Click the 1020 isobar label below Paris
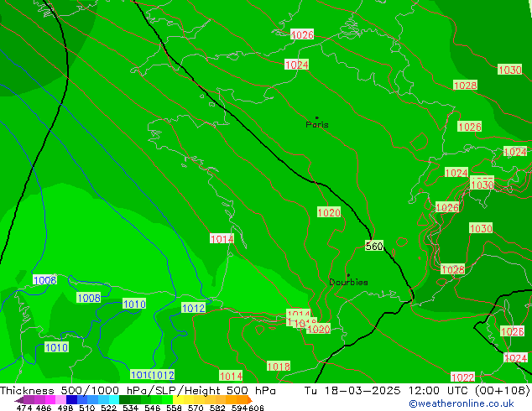 (329, 212)
